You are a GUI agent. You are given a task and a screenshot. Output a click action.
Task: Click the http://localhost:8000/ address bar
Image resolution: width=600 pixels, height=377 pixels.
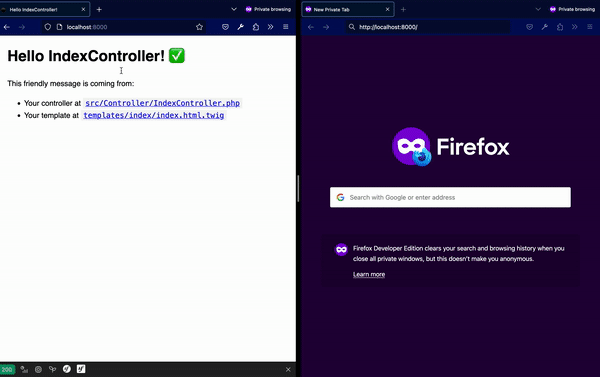point(428,27)
